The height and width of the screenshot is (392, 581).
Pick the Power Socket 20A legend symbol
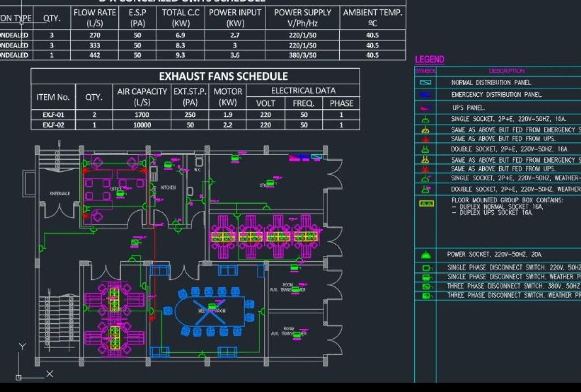pos(425,255)
